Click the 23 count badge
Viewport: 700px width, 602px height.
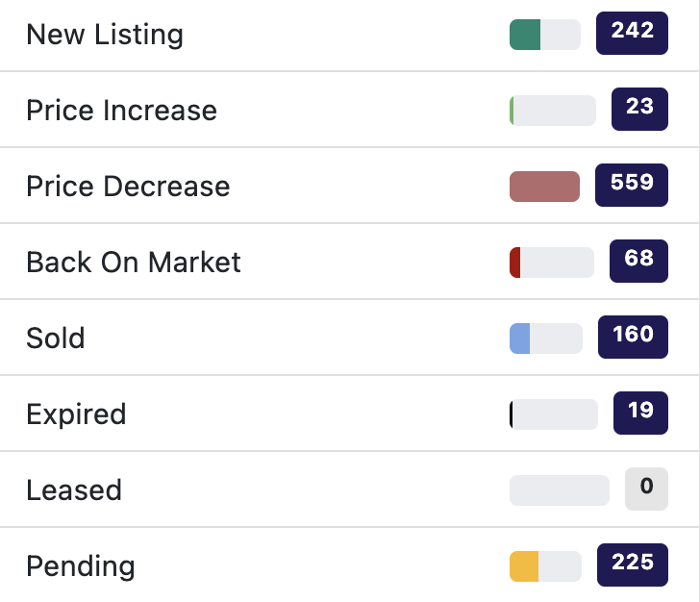pos(639,110)
